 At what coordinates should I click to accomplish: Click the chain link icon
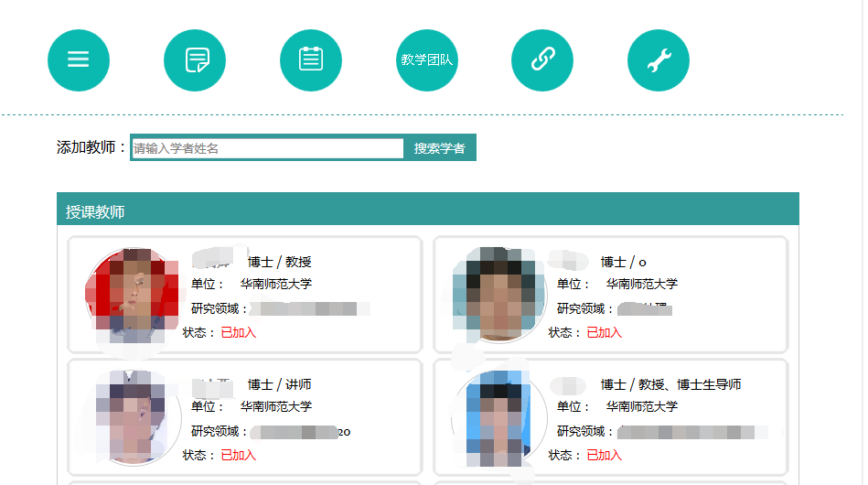pyautogui.click(x=542, y=60)
